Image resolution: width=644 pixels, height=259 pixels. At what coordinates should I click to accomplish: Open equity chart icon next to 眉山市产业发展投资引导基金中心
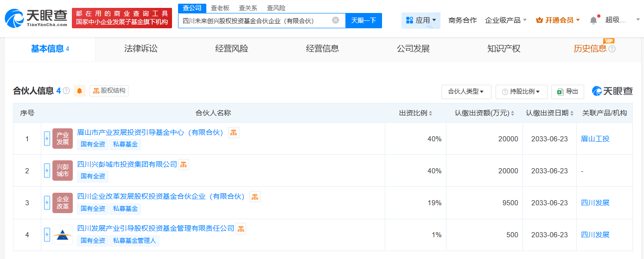click(x=234, y=133)
